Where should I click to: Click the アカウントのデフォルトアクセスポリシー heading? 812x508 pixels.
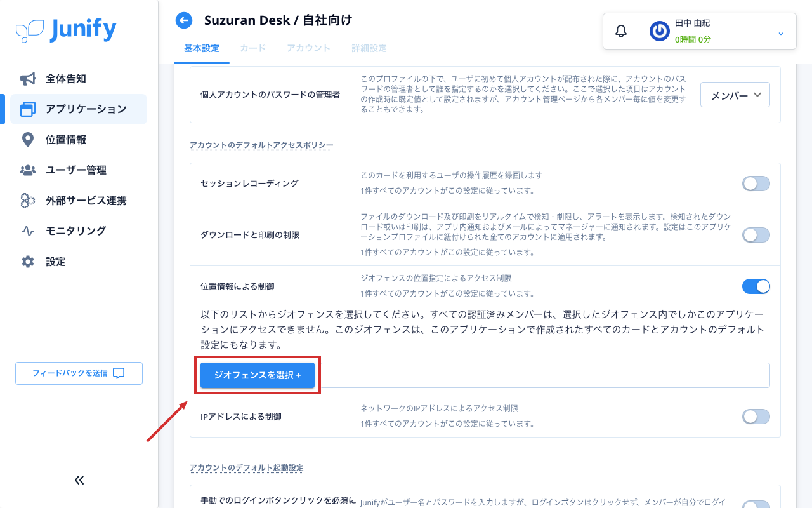coord(261,145)
